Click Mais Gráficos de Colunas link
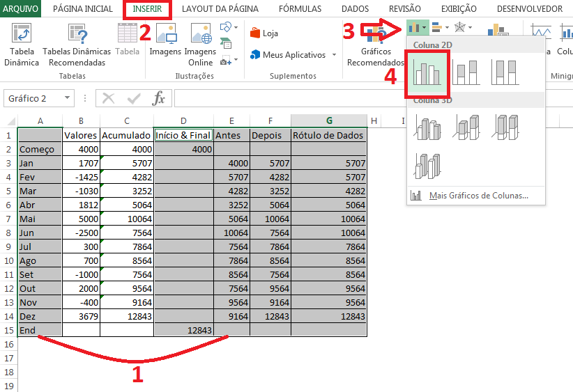The image size is (573, 392). [x=478, y=196]
